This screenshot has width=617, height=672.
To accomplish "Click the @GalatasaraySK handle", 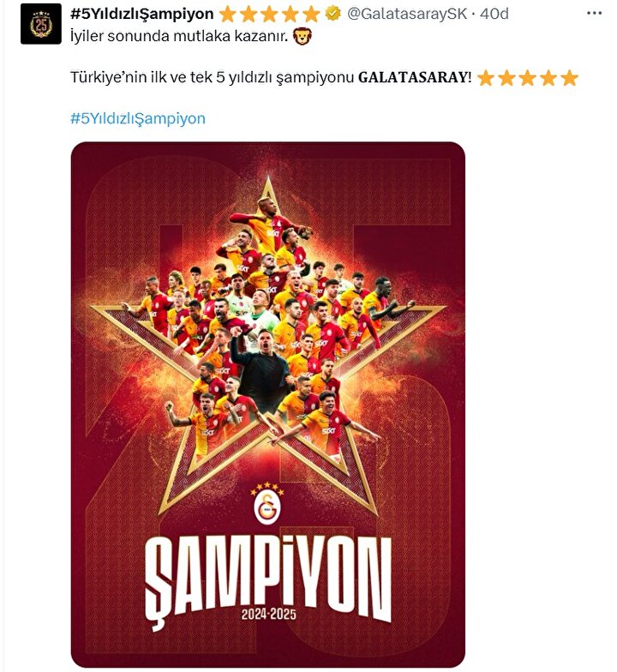I will (407, 14).
